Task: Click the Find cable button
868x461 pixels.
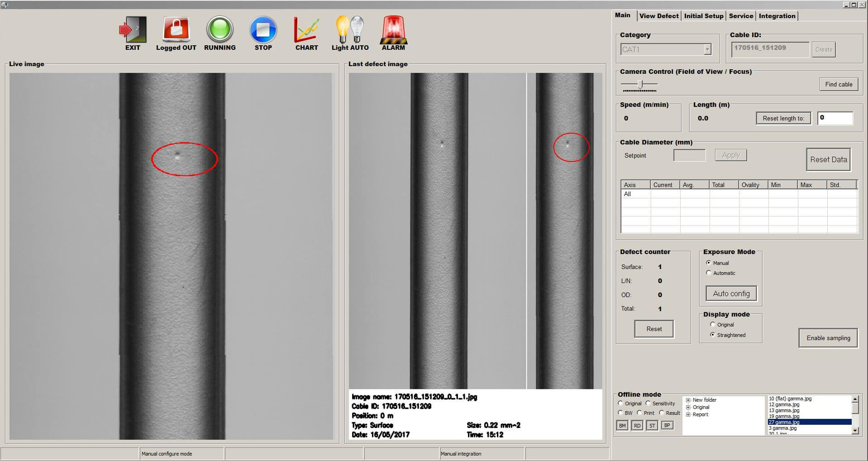Action: click(x=839, y=84)
